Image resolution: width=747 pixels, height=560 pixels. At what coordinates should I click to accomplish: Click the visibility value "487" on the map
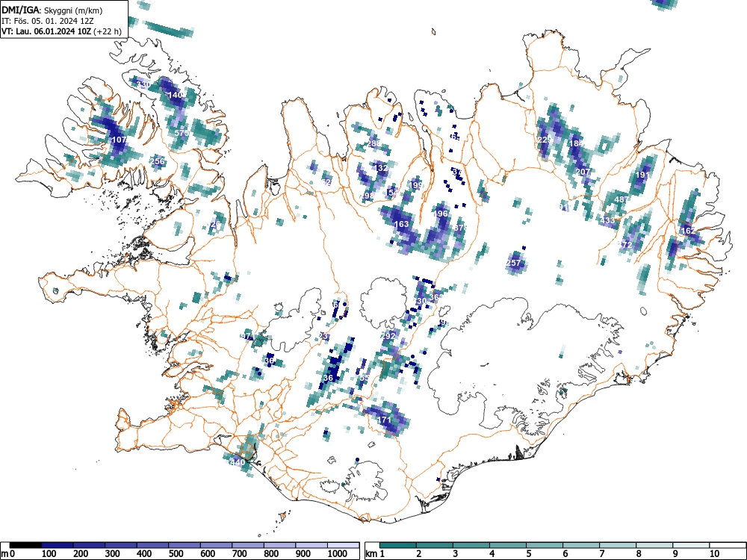click(622, 199)
